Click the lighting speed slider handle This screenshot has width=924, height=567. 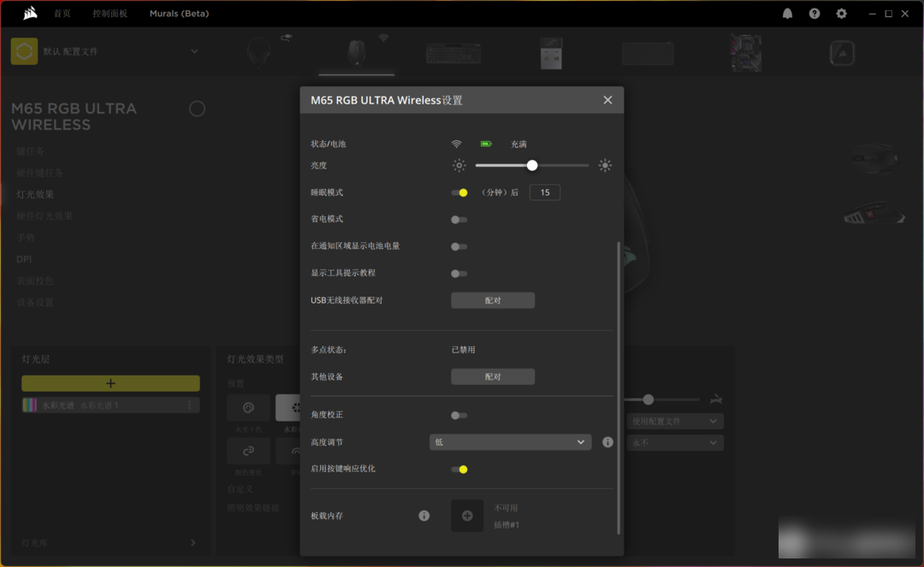649,399
